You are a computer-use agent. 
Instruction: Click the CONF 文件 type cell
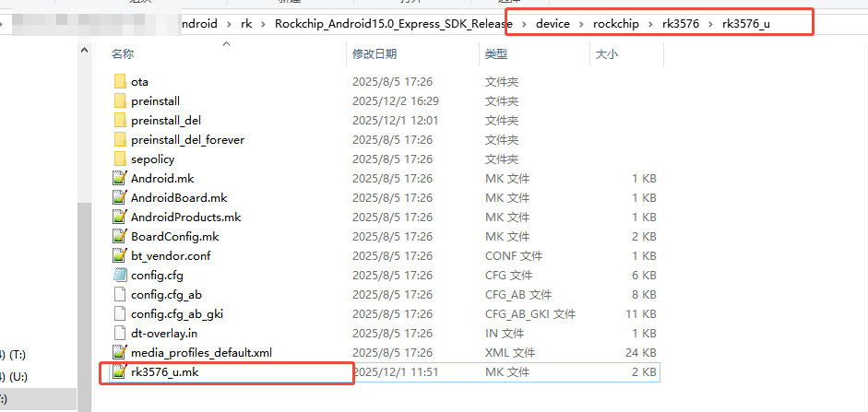[514, 256]
